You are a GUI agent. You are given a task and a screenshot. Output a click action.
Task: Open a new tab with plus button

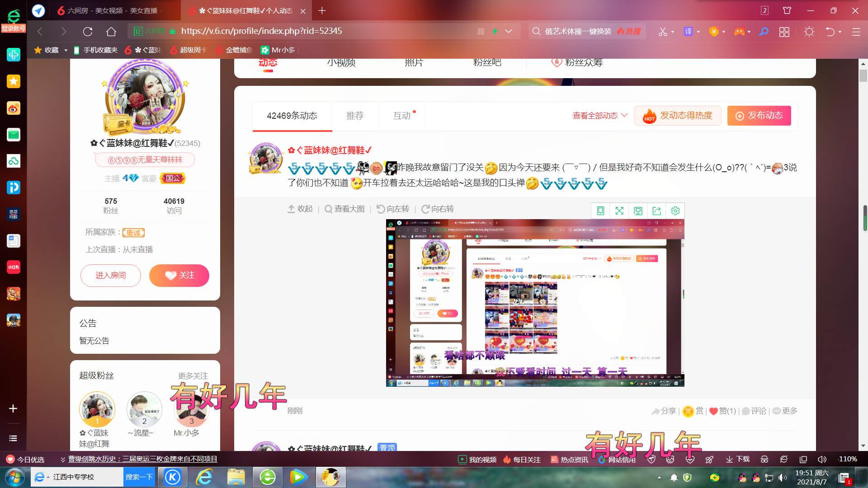point(322,10)
